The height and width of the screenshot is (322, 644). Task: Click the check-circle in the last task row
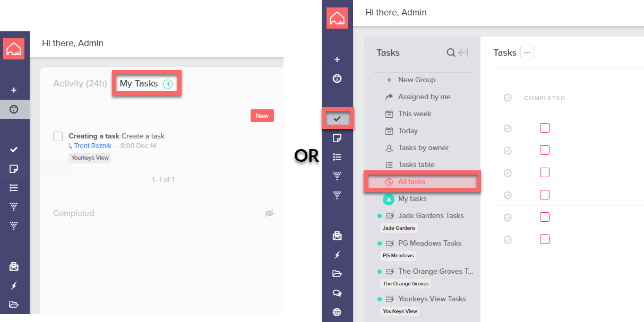coord(508,240)
